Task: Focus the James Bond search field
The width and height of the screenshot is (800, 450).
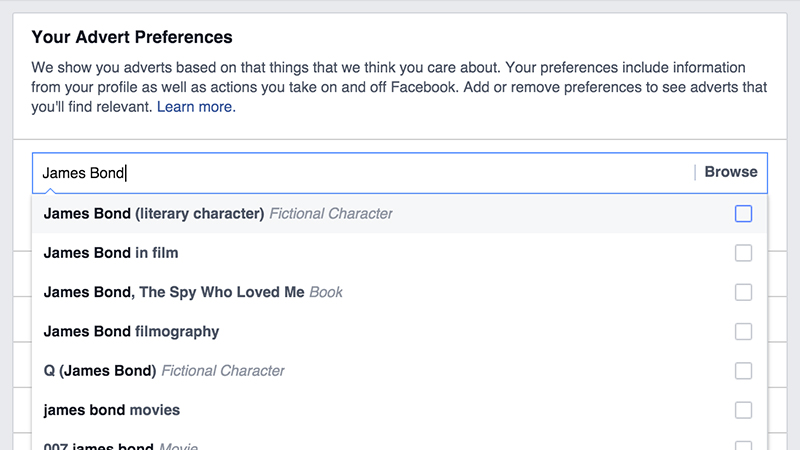Action: 362,173
